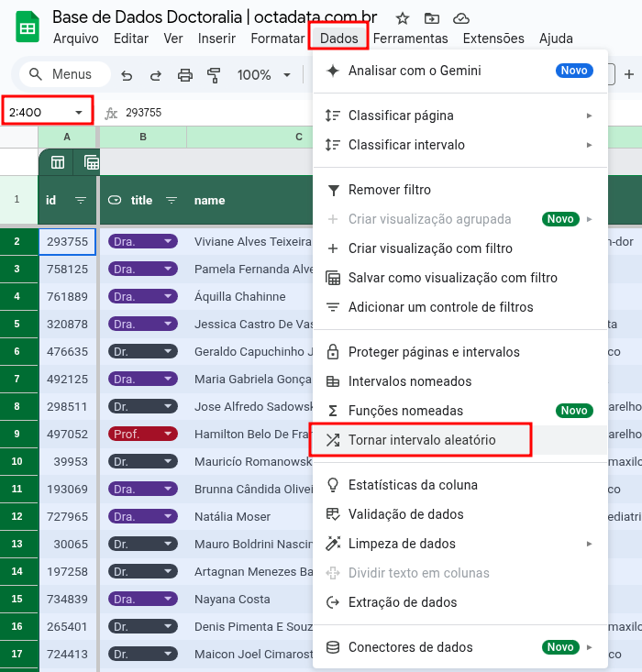This screenshot has height=672, width=642.
Task: Select column A header
Action: (x=67, y=138)
